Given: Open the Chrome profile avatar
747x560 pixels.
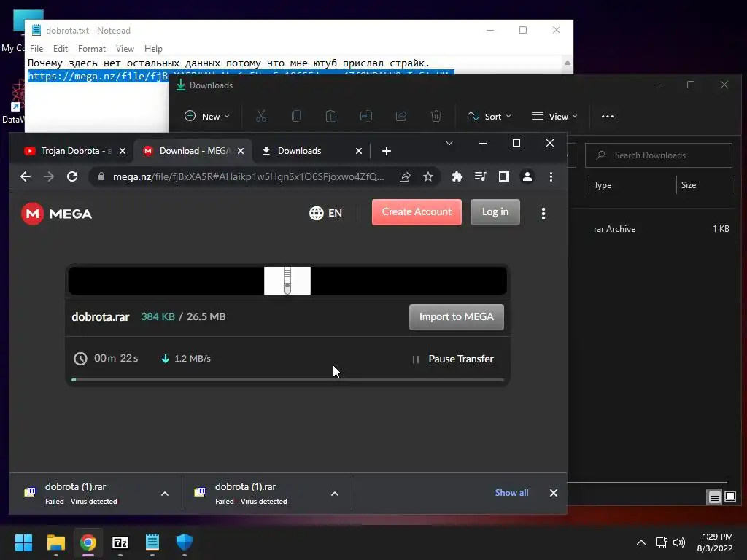Looking at the screenshot, I should coord(527,176).
